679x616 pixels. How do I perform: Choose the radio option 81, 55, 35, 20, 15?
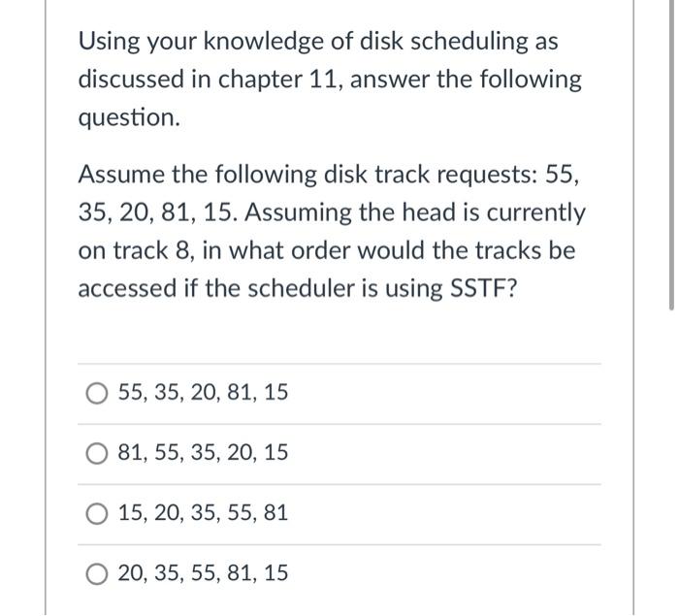coord(97,454)
